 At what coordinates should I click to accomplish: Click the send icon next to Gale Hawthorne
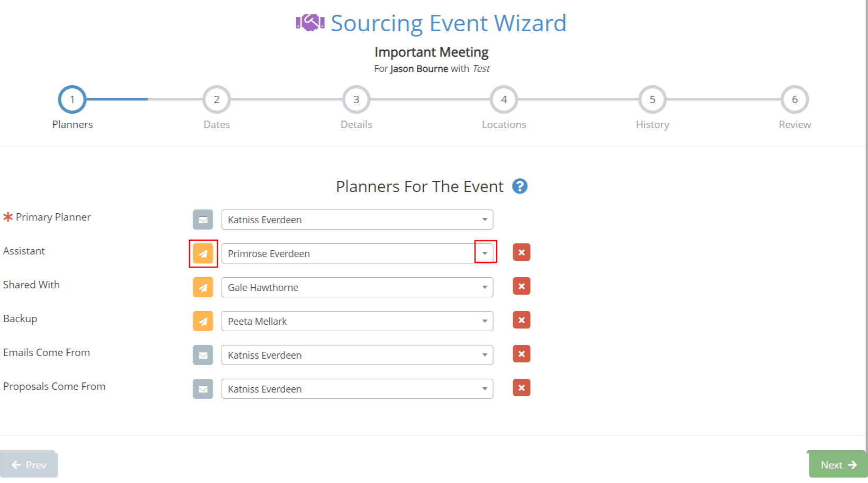click(203, 287)
